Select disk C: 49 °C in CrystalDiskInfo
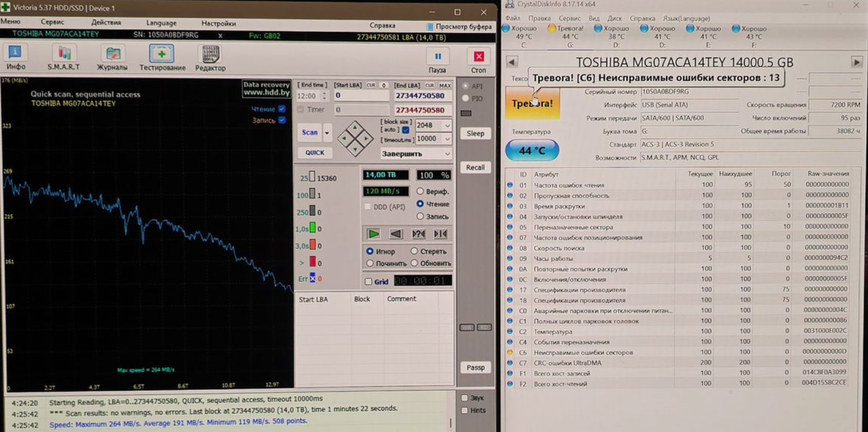This screenshot has width=868, height=432. tap(524, 36)
